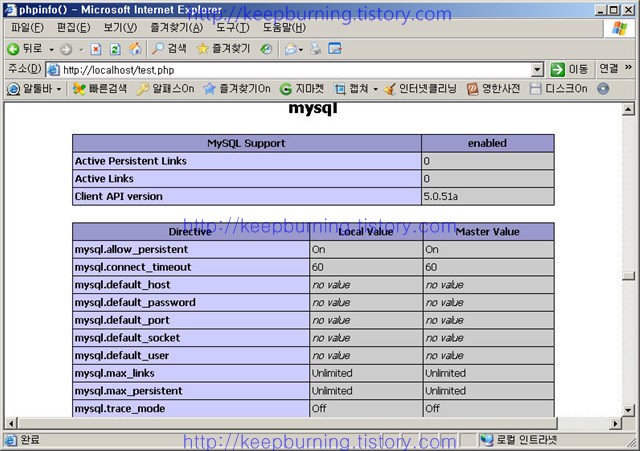Open the 캡쳐 dropdown arrow
The image size is (640, 451).
pos(375,89)
